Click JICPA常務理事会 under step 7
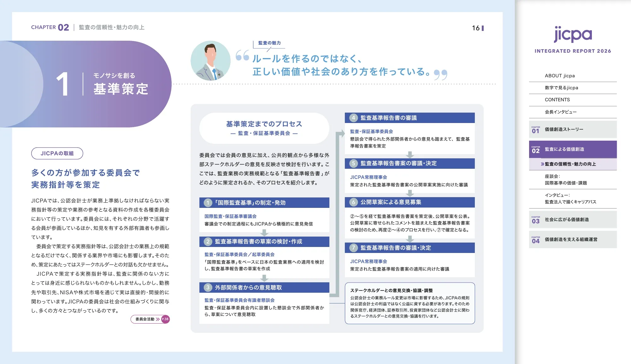Image resolution: width=631 pixels, height=364 pixels. (x=369, y=261)
